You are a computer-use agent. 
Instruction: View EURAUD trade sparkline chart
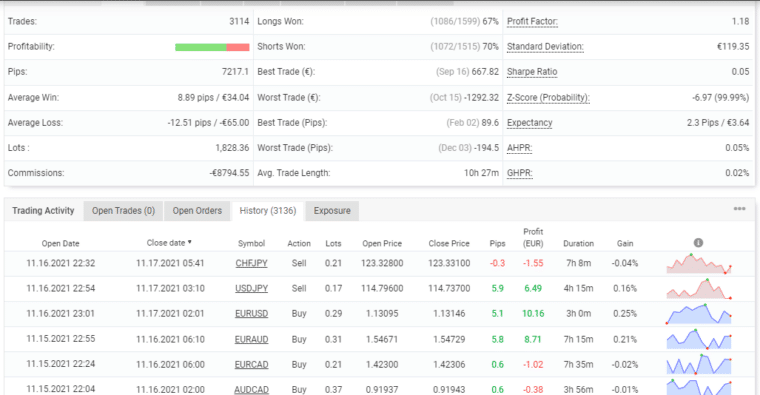point(698,339)
